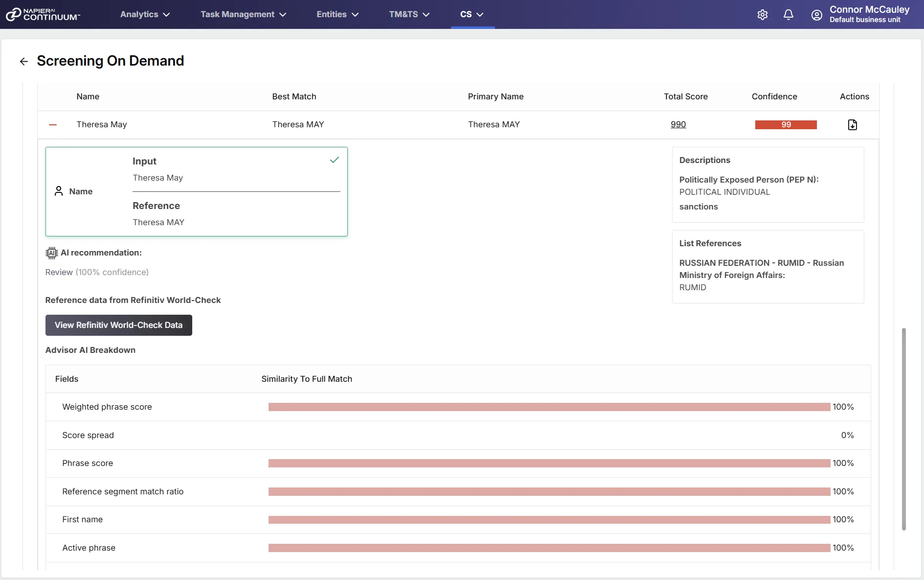Click the green checkmark in Name card
This screenshot has height=580, width=924.
click(x=335, y=160)
